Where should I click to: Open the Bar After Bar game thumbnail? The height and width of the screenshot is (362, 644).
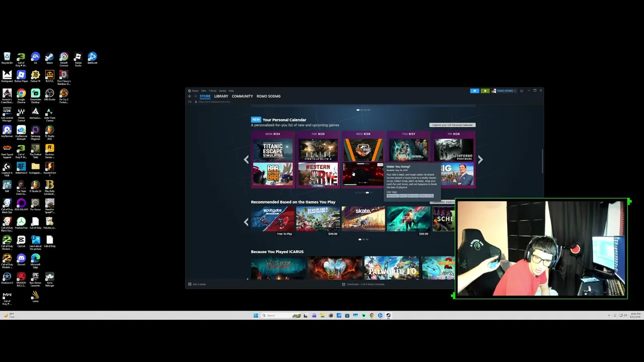tap(273, 174)
